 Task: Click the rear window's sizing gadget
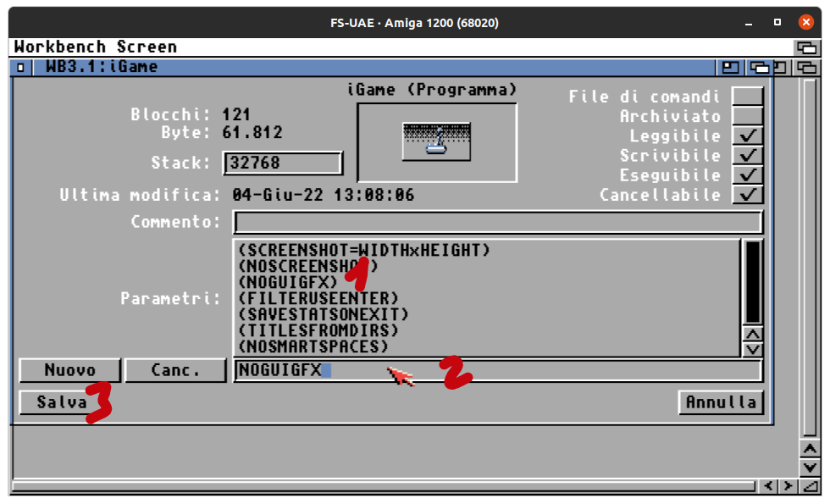tap(810, 485)
